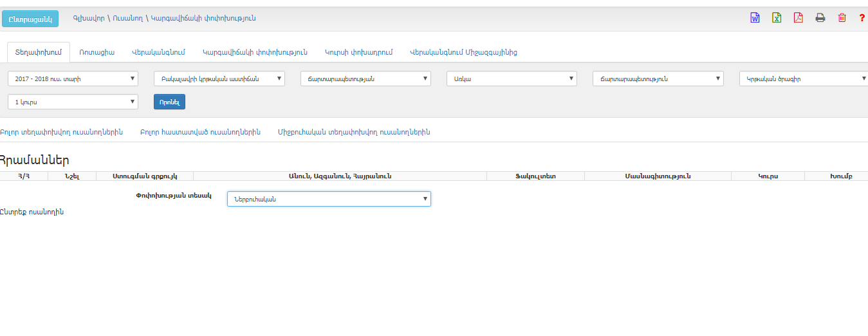The height and width of the screenshot is (336, 868).
Task: Export the table to Excel
Action: [x=777, y=18]
